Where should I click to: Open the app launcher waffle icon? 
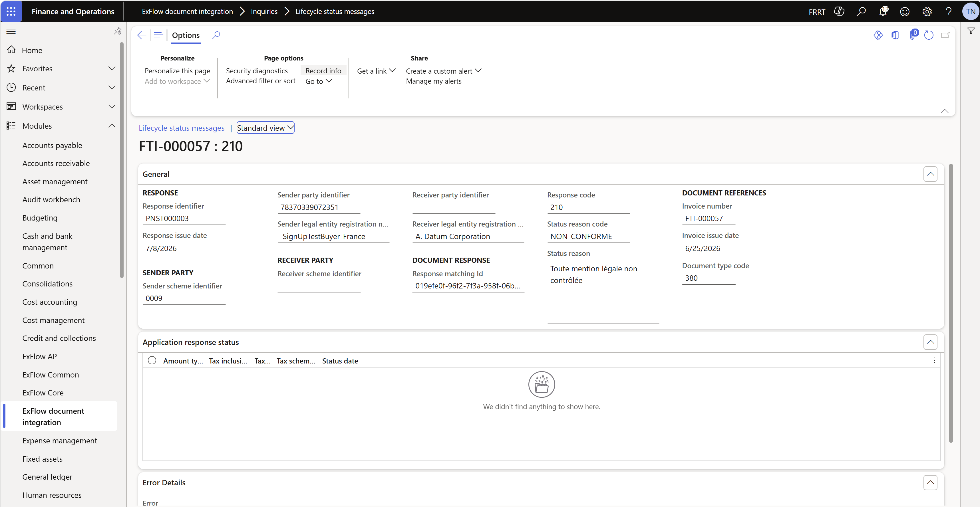point(11,11)
